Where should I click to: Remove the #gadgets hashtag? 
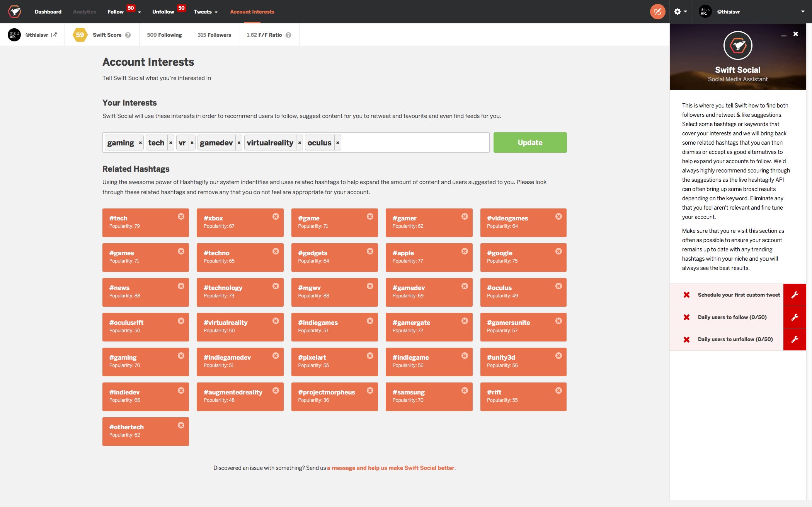(370, 251)
